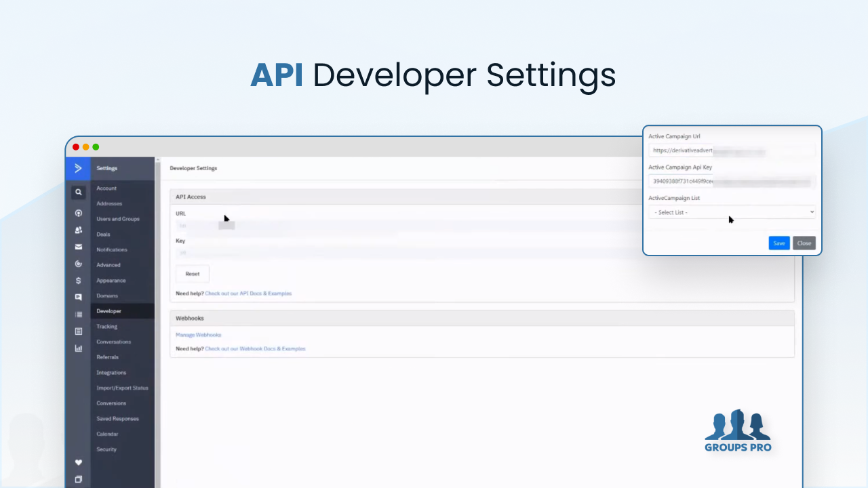Click the heart icon at sidebar bottom

click(78, 462)
